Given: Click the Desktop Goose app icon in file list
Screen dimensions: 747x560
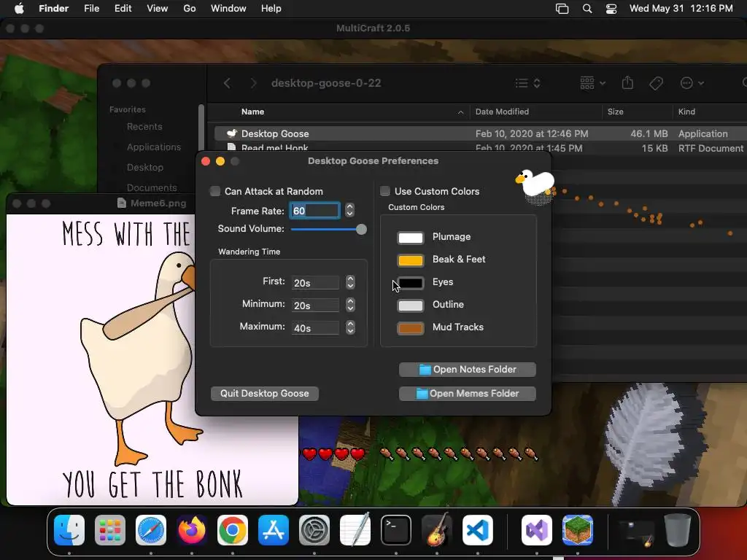Looking at the screenshot, I should click(232, 134).
